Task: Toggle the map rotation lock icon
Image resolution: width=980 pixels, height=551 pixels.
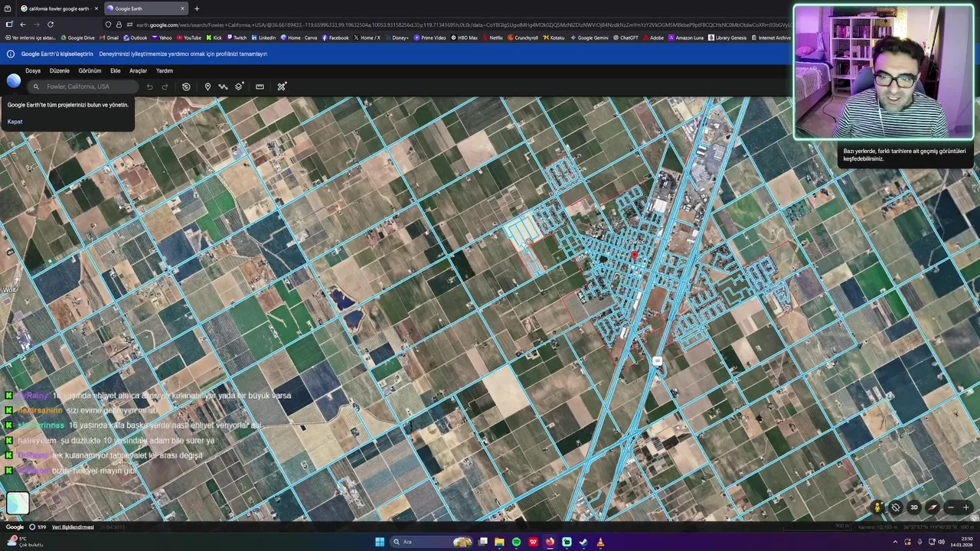Action: tap(895, 507)
